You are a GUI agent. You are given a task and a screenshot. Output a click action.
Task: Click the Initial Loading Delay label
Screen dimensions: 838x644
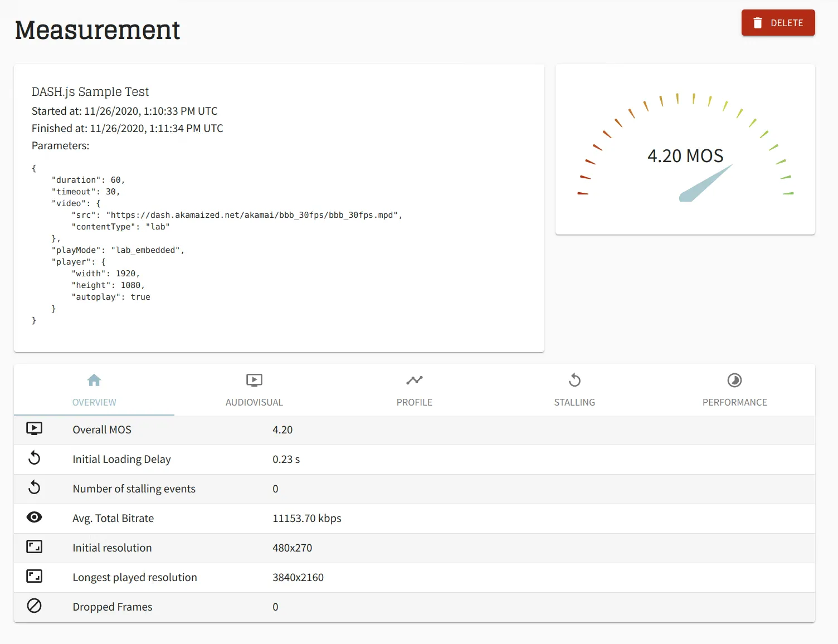coord(121,459)
